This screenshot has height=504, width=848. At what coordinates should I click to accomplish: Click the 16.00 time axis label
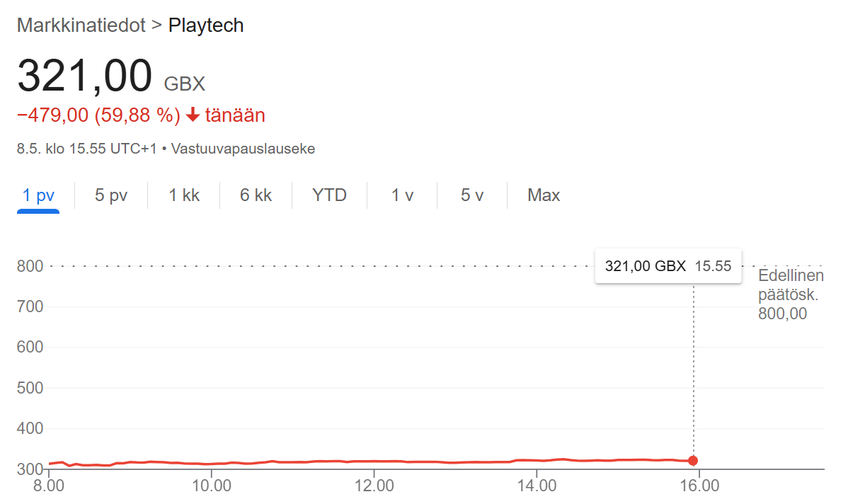coord(699,486)
